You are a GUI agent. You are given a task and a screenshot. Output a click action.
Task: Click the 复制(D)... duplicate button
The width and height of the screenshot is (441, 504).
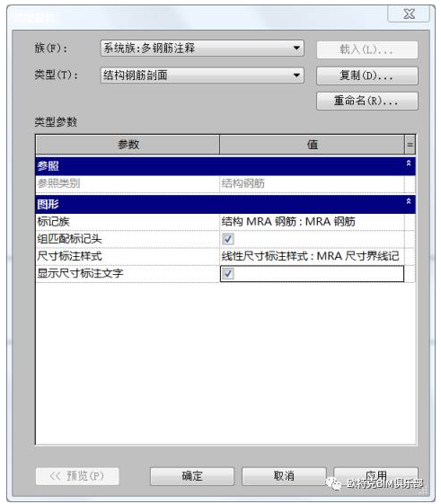(x=367, y=75)
